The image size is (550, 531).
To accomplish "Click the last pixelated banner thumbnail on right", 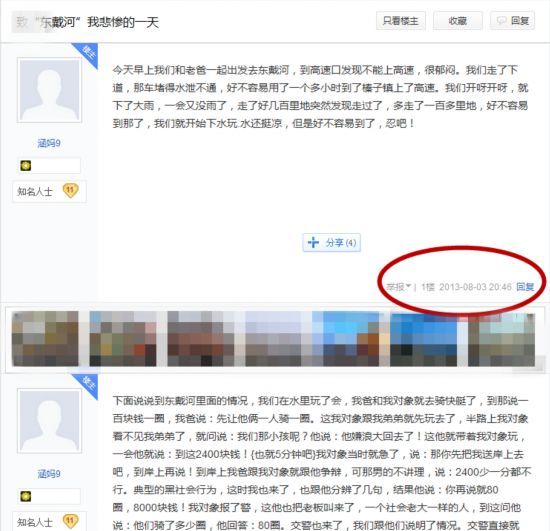I will click(x=502, y=339).
